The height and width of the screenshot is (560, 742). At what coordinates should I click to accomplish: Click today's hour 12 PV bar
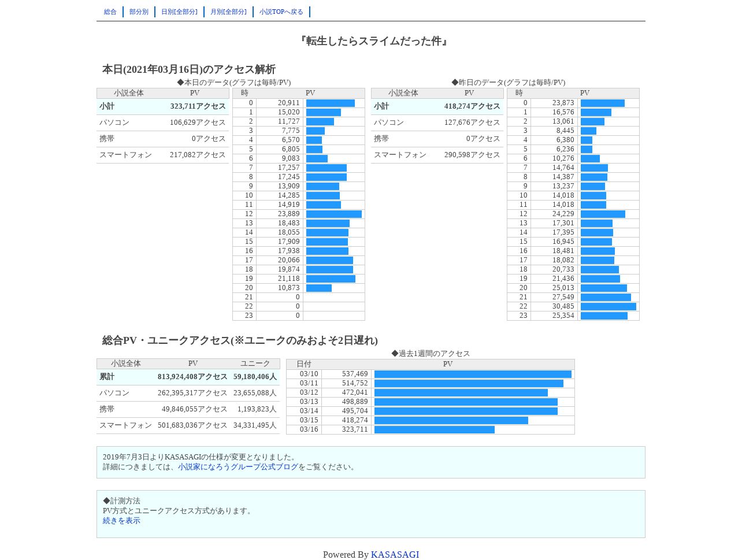tap(334, 214)
